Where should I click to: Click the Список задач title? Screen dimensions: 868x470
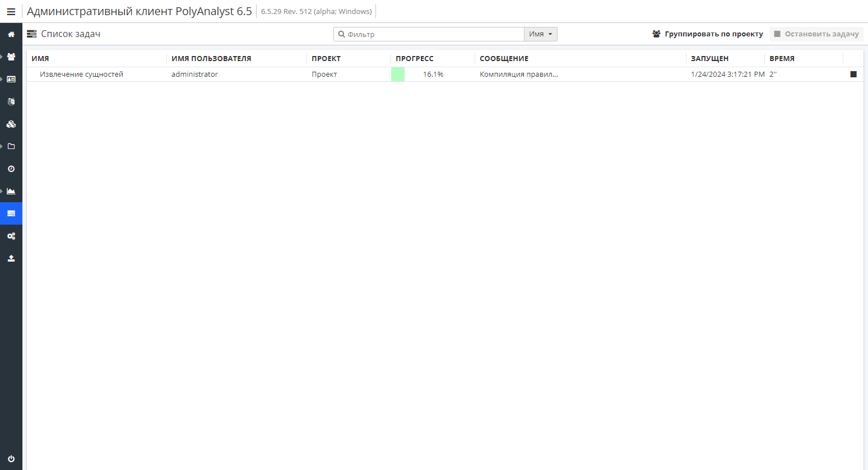(x=71, y=34)
